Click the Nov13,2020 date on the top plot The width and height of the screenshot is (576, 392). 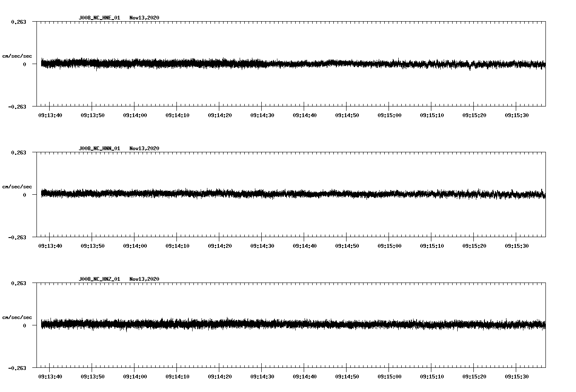[145, 18]
